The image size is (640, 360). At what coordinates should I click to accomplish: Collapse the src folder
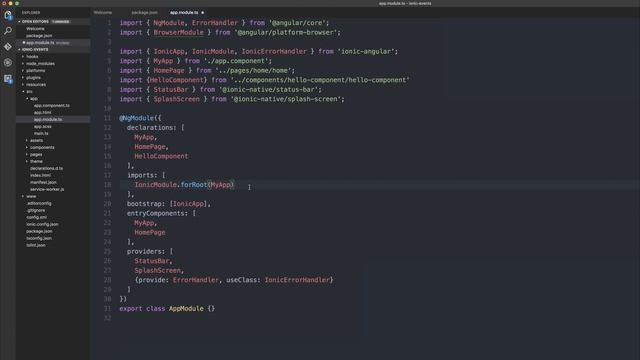29,91
